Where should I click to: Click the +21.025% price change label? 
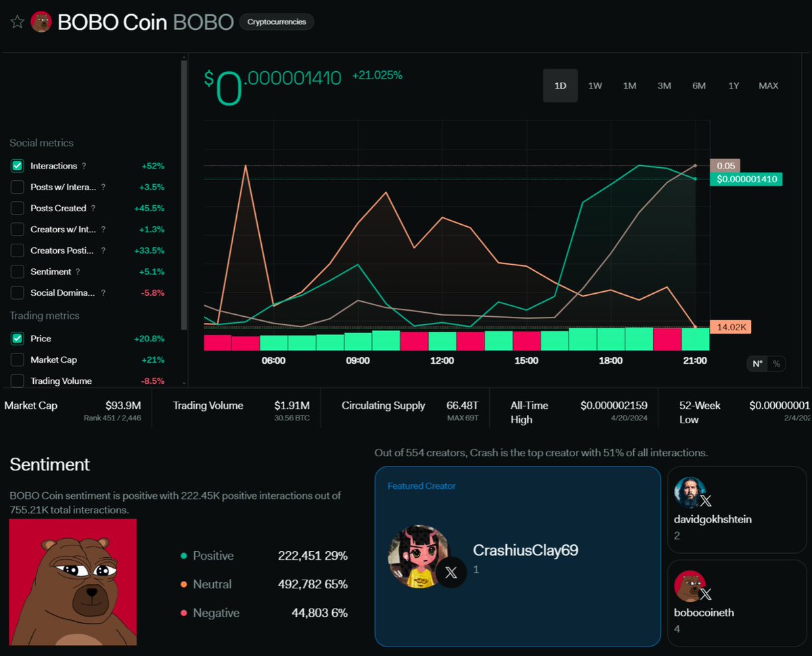point(378,75)
